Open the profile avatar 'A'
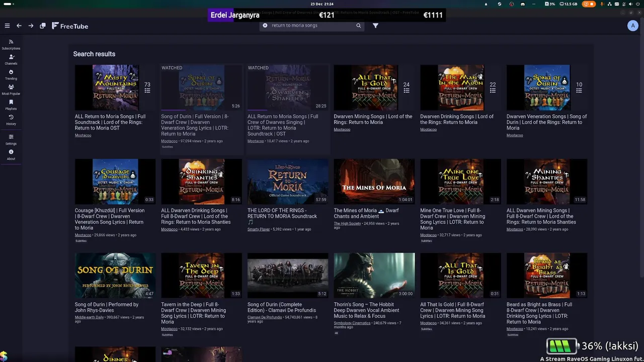The image size is (644, 362). click(x=633, y=26)
